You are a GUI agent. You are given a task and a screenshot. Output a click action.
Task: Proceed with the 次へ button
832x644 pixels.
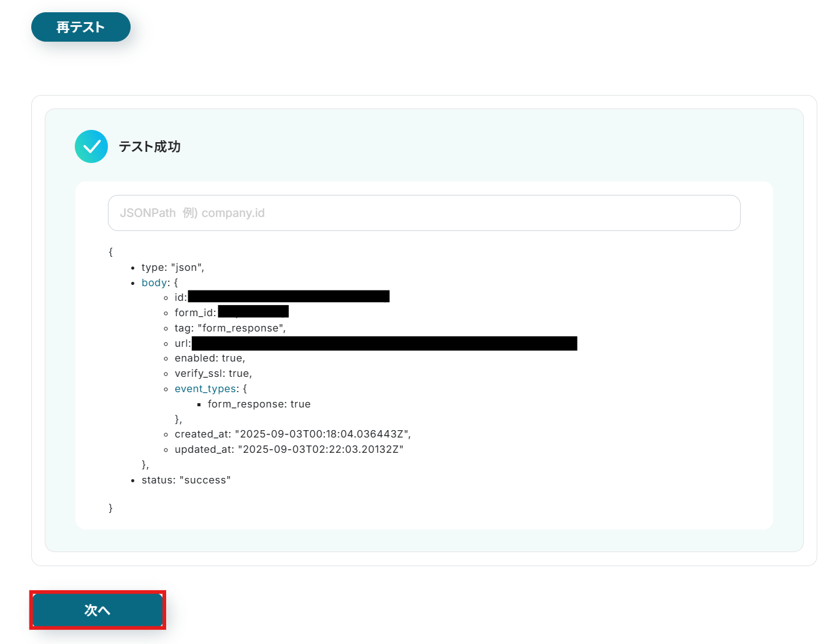pos(97,610)
